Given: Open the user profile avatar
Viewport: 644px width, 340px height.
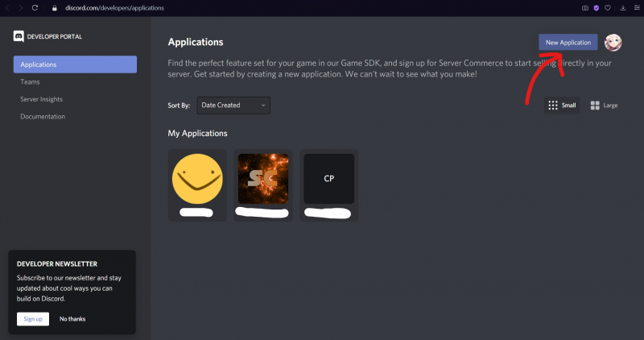Looking at the screenshot, I should (613, 43).
